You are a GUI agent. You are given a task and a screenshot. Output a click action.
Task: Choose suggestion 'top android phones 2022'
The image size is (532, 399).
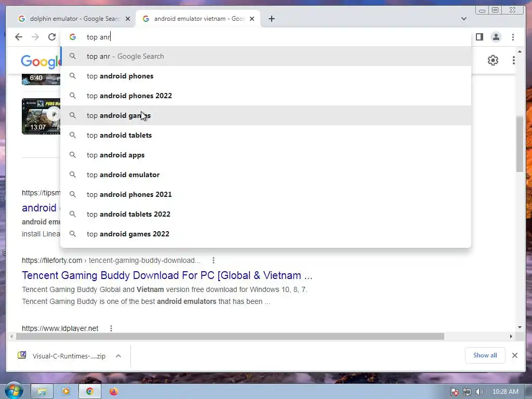265,96
